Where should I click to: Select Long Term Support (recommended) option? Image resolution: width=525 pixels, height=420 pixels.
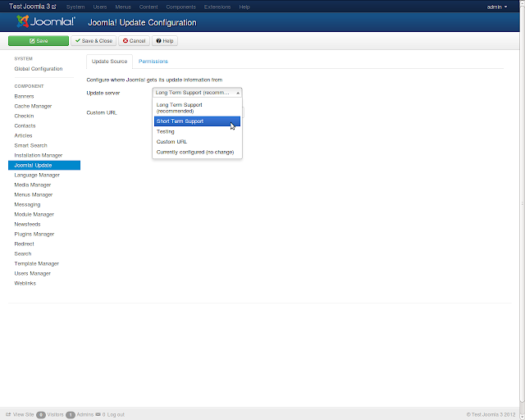coord(197,107)
